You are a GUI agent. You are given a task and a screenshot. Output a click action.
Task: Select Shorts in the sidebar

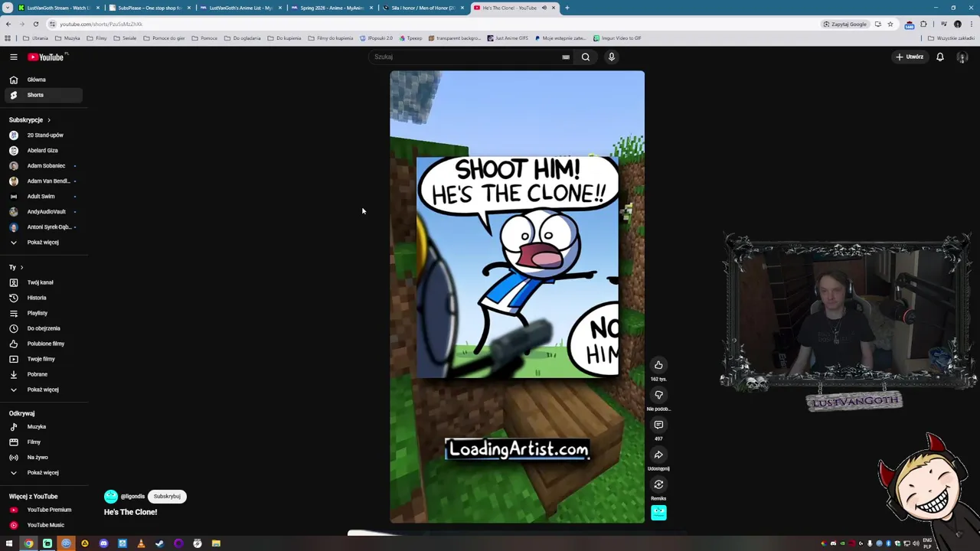click(x=44, y=95)
